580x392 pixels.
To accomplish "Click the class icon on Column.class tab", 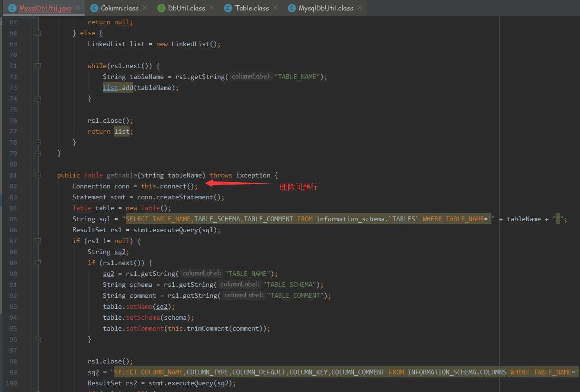I will coord(94,8).
